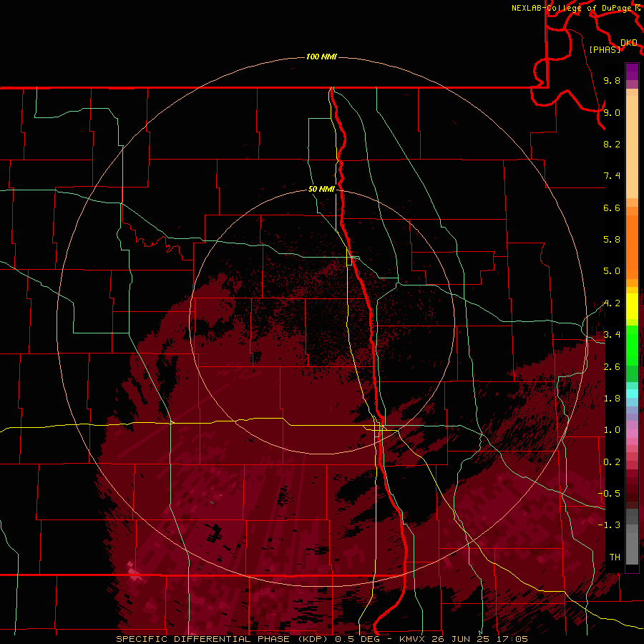The height and width of the screenshot is (644, 644).
Task: Click the yellow color bar segment
Action: [x=632, y=306]
